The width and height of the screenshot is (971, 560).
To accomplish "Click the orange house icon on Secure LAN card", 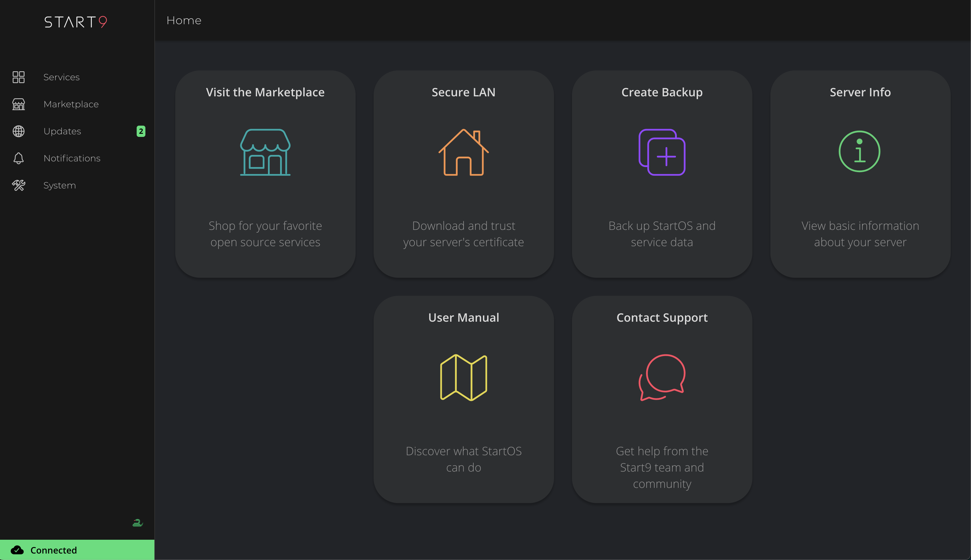I will tap(464, 153).
